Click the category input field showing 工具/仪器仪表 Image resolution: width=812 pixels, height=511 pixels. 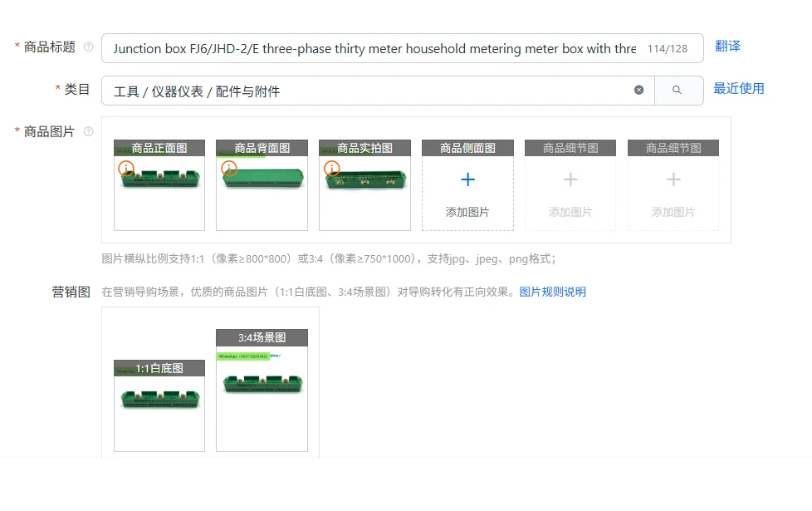332,89
